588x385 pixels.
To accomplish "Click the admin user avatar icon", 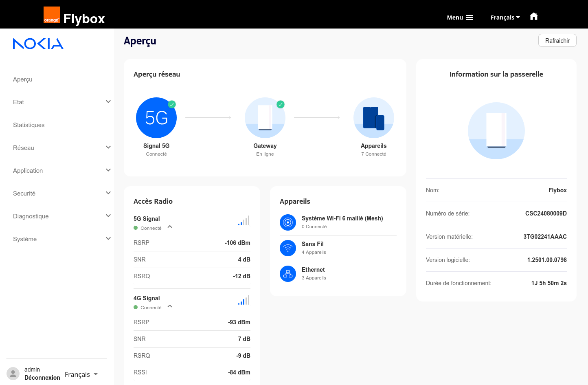I will 13,374.
